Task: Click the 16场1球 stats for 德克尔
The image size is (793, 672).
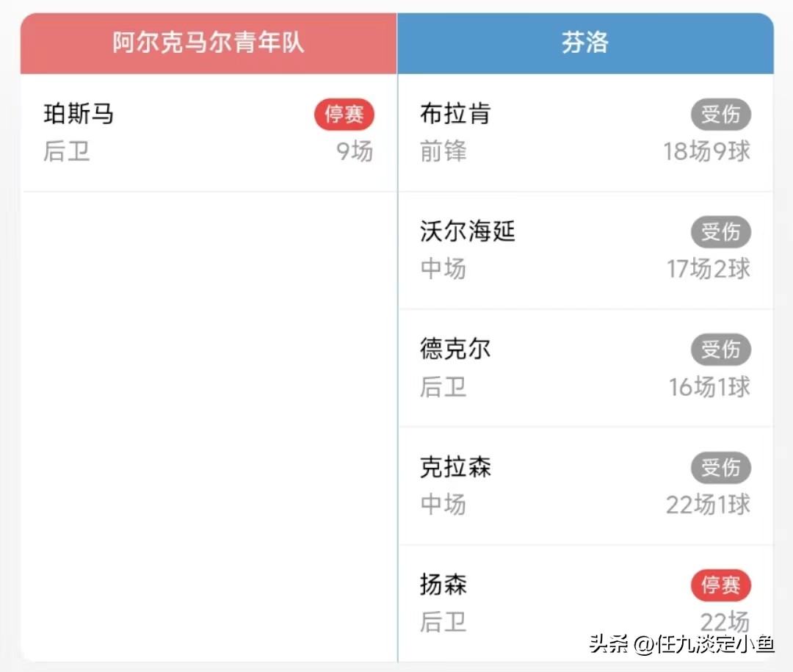Action: (x=706, y=387)
